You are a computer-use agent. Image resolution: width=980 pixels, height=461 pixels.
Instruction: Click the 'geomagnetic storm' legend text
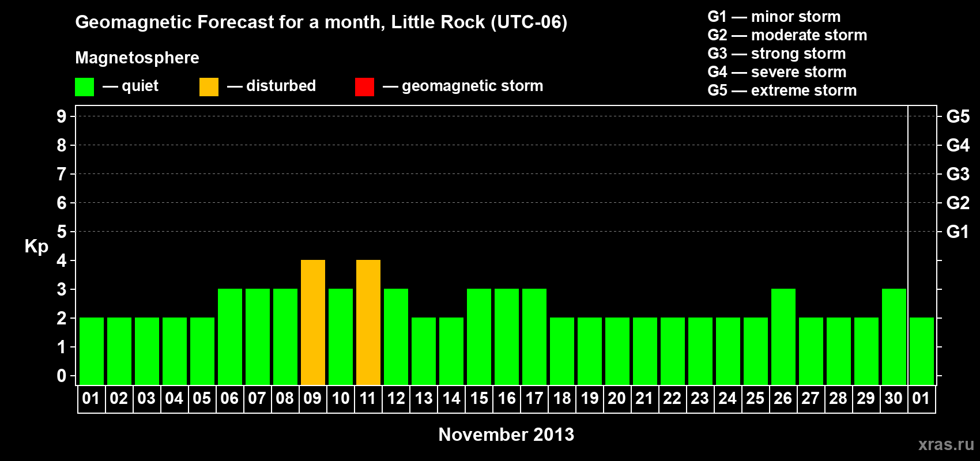coord(473,86)
